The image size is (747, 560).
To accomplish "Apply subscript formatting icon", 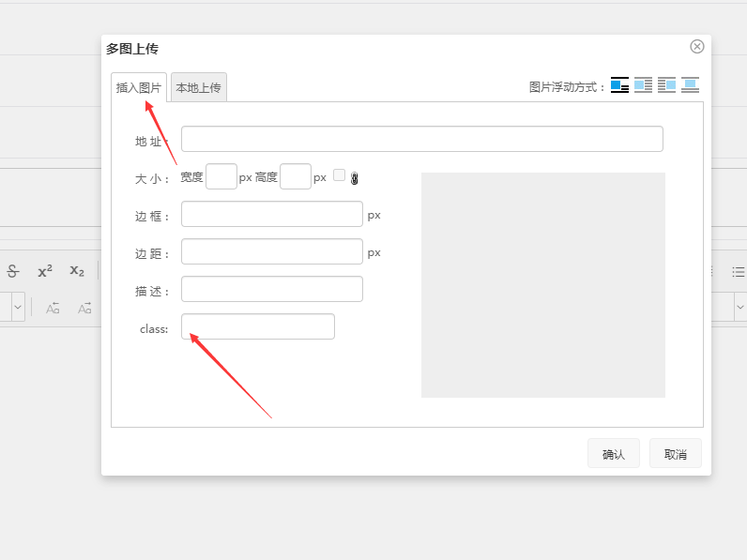I will (x=77, y=271).
